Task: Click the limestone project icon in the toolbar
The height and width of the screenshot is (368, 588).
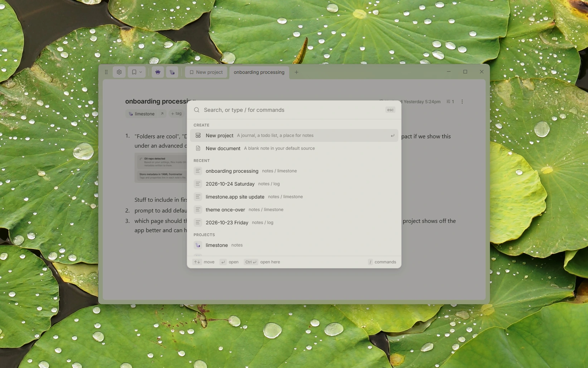Action: [x=172, y=72]
